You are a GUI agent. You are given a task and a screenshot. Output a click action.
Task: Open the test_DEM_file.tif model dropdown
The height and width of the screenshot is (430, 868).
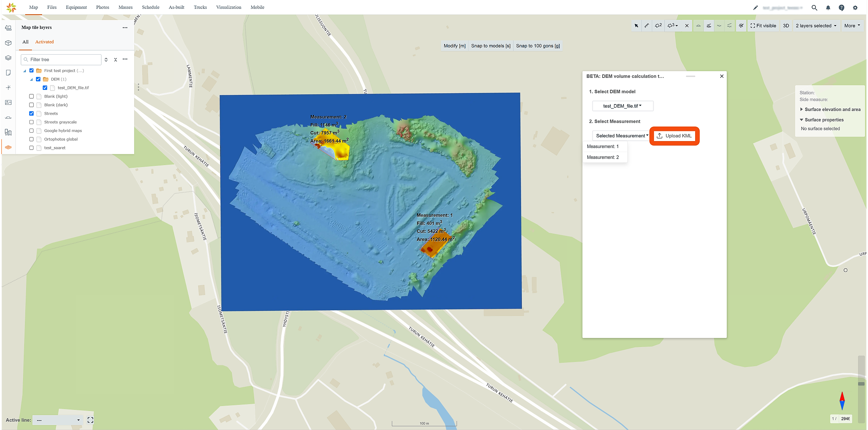[x=623, y=106]
